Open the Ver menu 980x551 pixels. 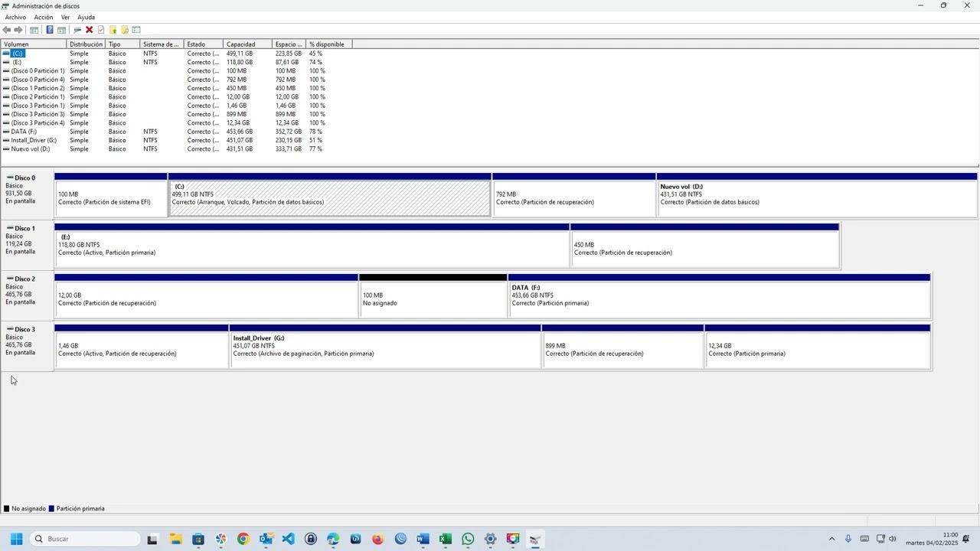(65, 17)
